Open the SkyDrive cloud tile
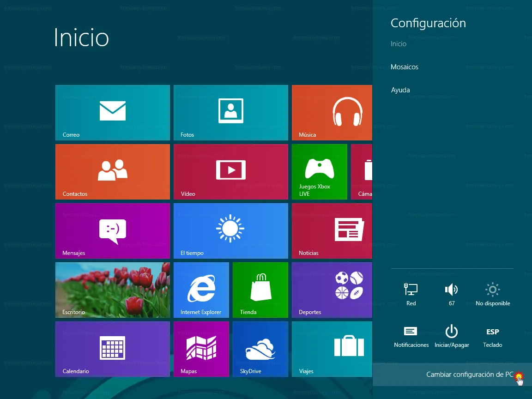The width and height of the screenshot is (532, 399). (260, 349)
